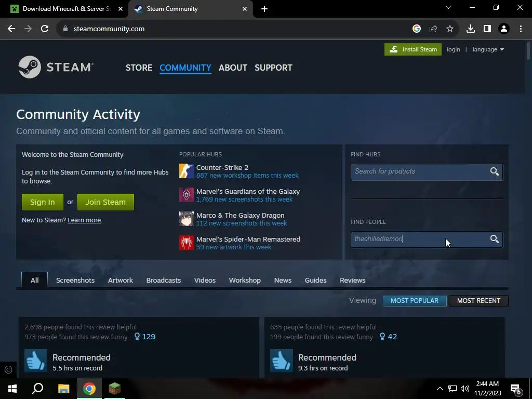Open Marvel's Guardians of the Galaxy hub icon
Screen dimensions: 532x399
(187, 195)
